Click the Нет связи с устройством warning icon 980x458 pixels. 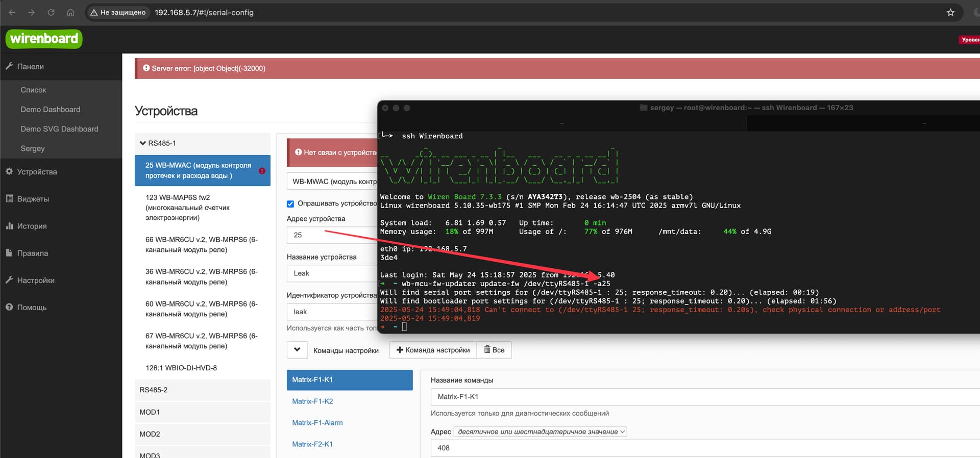click(299, 152)
